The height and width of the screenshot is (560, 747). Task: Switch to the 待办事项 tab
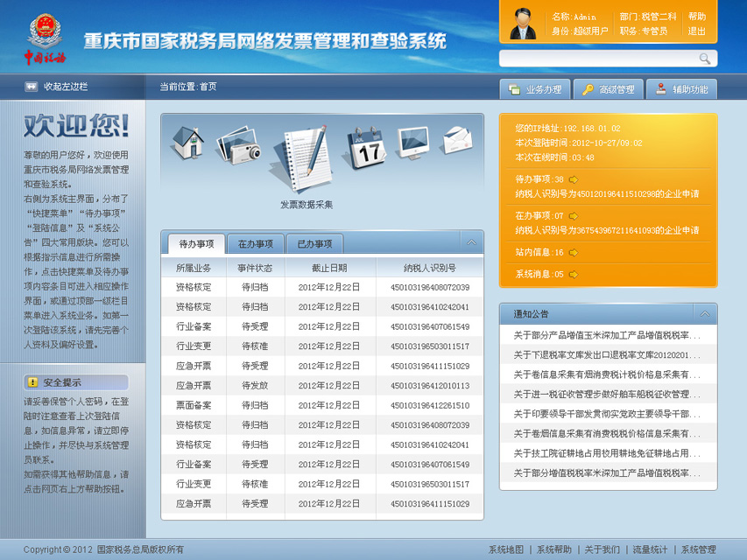[x=196, y=244]
